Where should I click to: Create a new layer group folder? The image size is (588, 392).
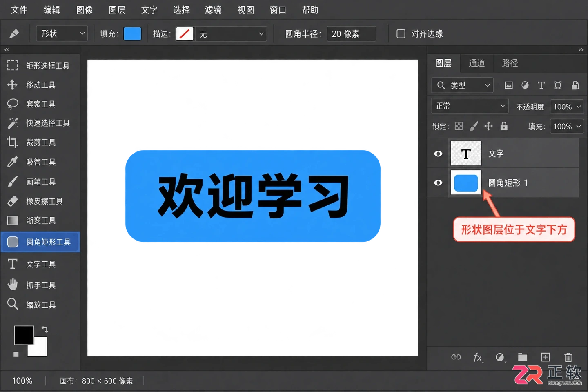pos(523,357)
